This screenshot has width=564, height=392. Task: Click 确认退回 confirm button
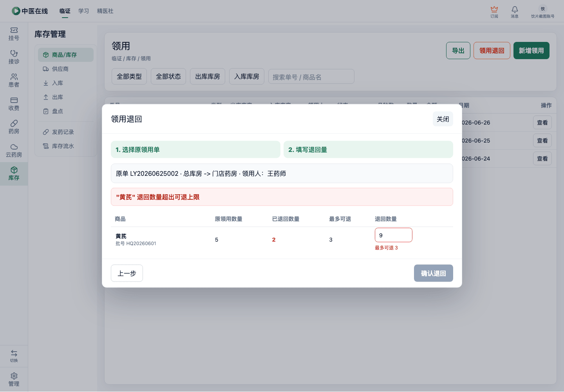pos(434,273)
